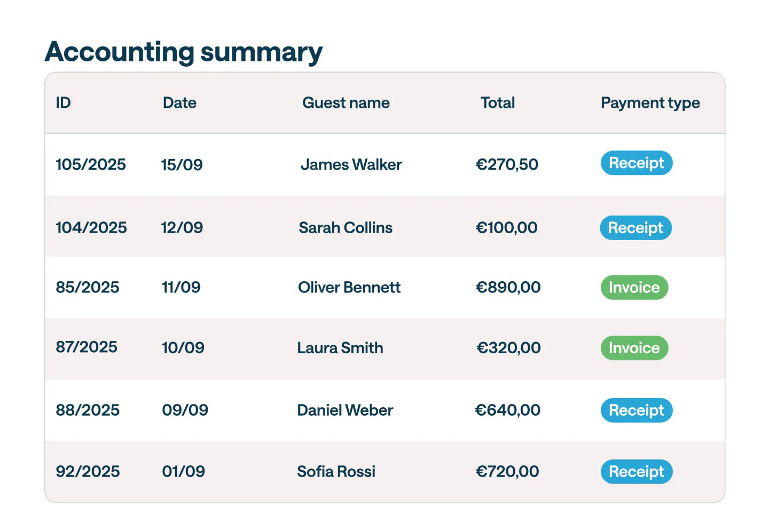The width and height of the screenshot is (769, 532).
Task: Click the Receipt badge for Daniel Weber
Action: (x=636, y=410)
